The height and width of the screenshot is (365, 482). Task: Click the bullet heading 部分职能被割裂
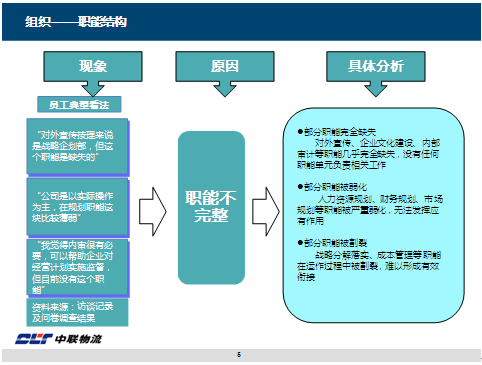pyautogui.click(x=332, y=243)
